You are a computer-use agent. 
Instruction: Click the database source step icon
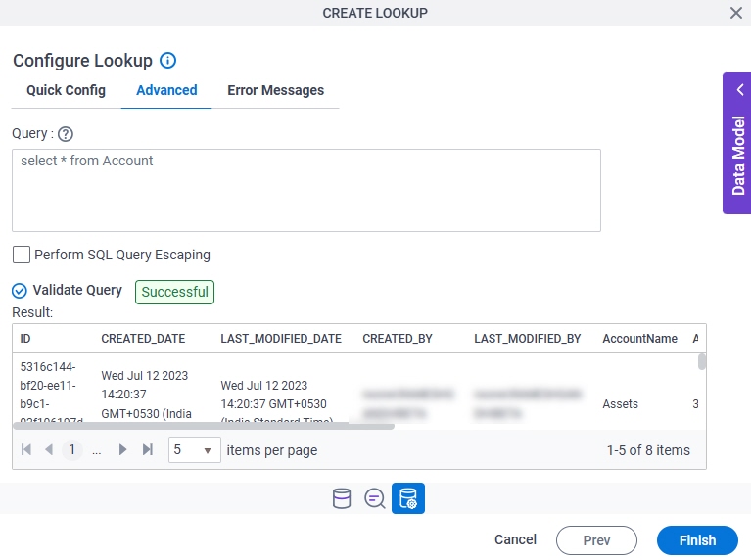pos(342,498)
